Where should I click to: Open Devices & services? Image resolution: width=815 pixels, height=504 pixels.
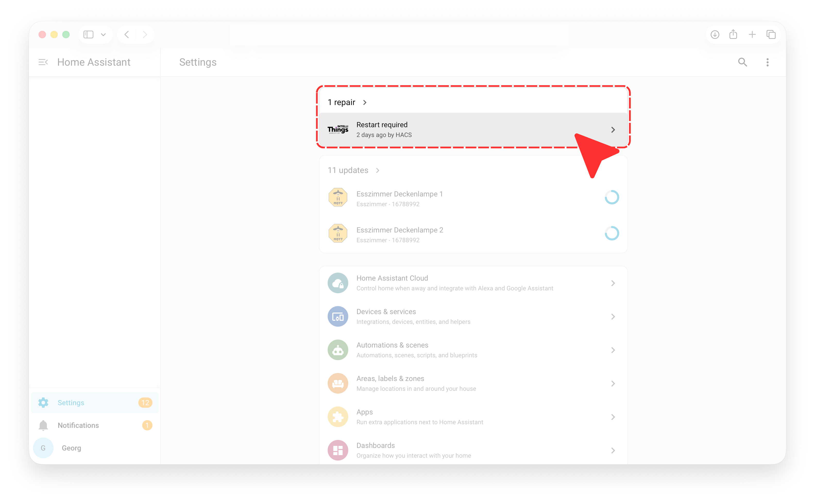pyautogui.click(x=473, y=316)
